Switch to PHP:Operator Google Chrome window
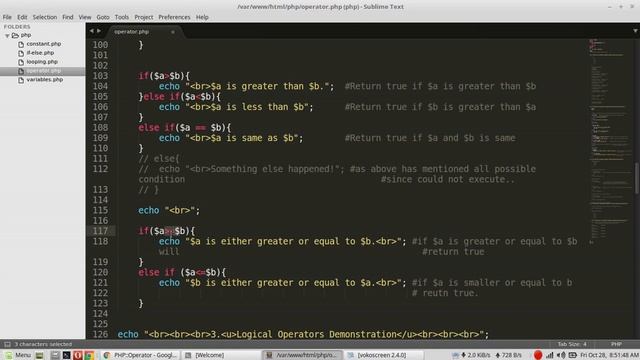640x360 pixels. coord(140,355)
